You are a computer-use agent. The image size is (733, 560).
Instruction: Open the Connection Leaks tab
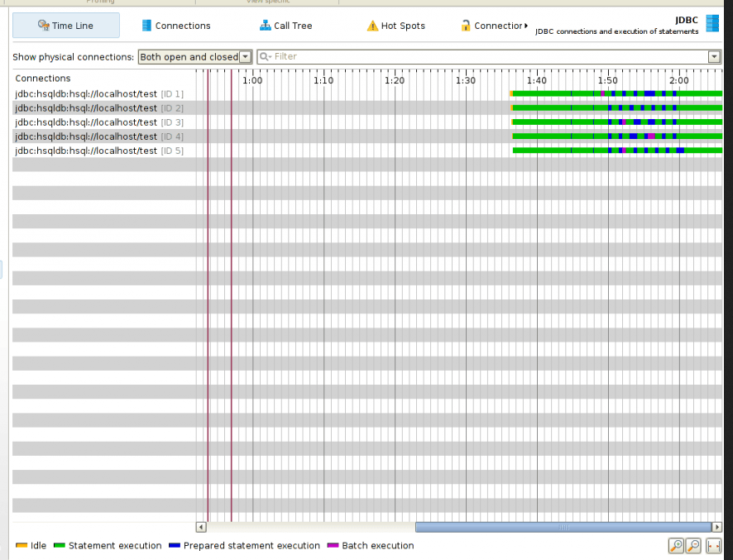(493, 26)
